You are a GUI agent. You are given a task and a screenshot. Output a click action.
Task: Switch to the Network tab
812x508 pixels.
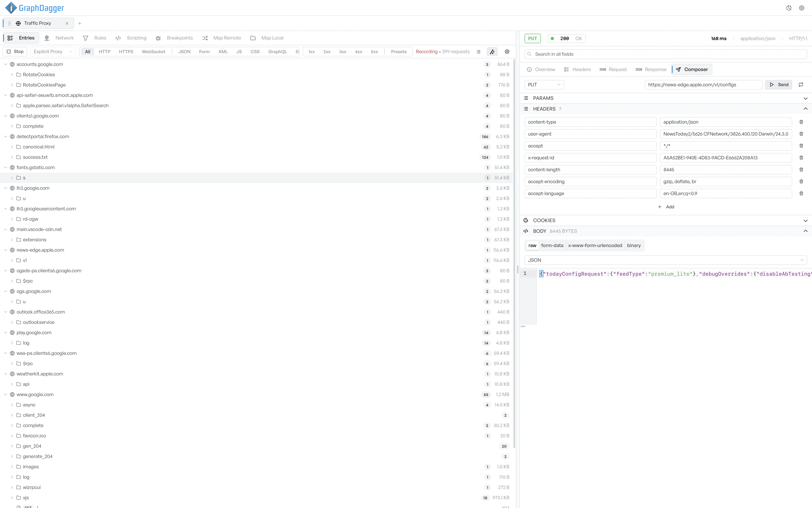click(59, 38)
